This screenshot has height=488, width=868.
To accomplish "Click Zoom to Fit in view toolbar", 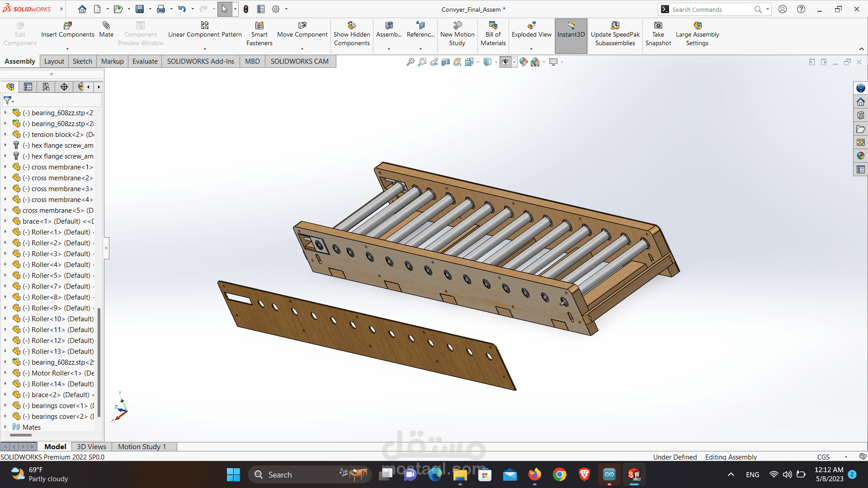I will 410,62.
